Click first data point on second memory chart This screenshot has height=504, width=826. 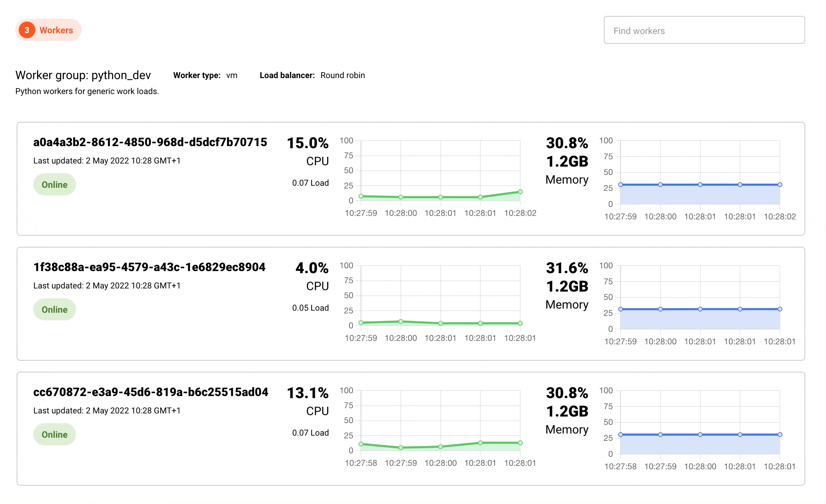tap(621, 309)
